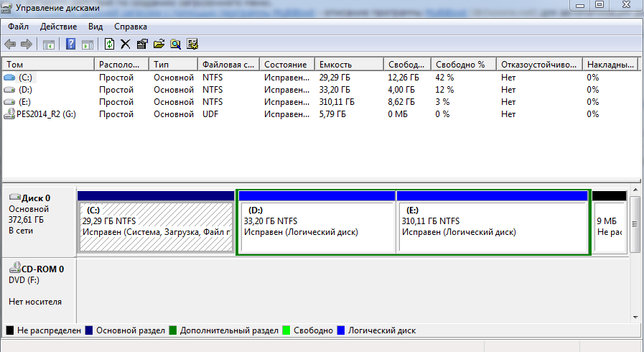
Task: Select the (D:) 33,20 ГБ logical disk block
Action: click(x=317, y=222)
